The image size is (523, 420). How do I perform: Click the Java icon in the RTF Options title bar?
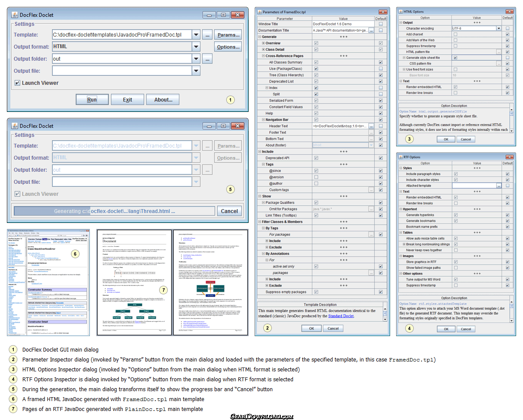point(400,157)
